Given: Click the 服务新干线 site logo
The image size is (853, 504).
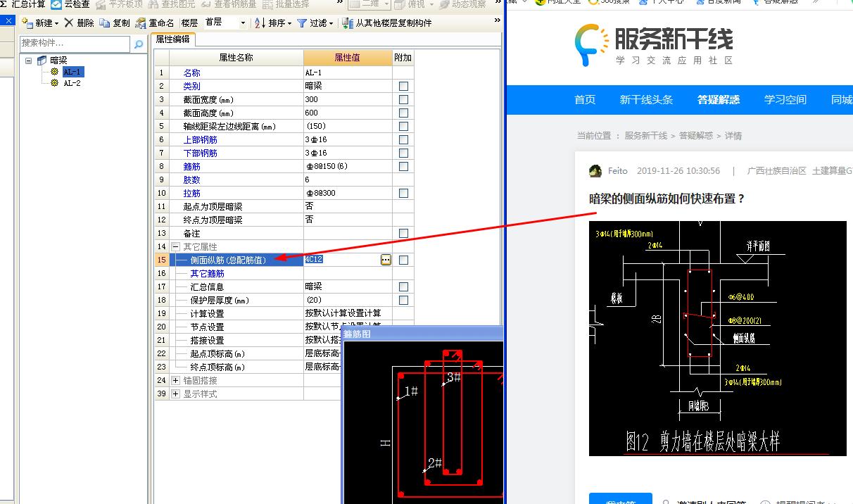Looking at the screenshot, I should click(x=654, y=44).
